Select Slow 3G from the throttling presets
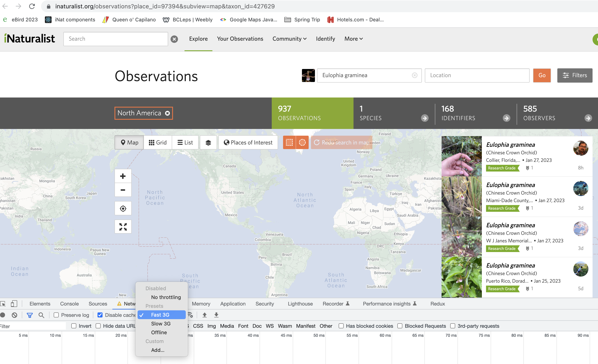598x364 pixels. [161, 324]
